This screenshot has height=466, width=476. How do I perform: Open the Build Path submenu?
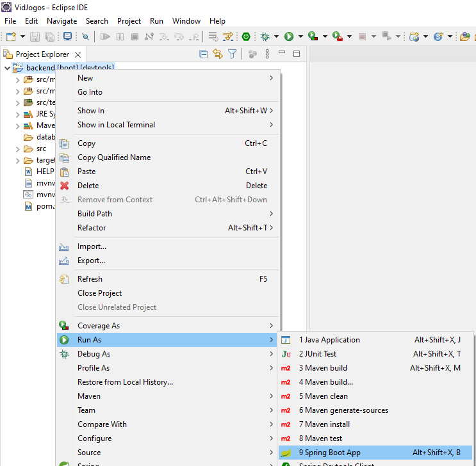pyautogui.click(x=168, y=214)
